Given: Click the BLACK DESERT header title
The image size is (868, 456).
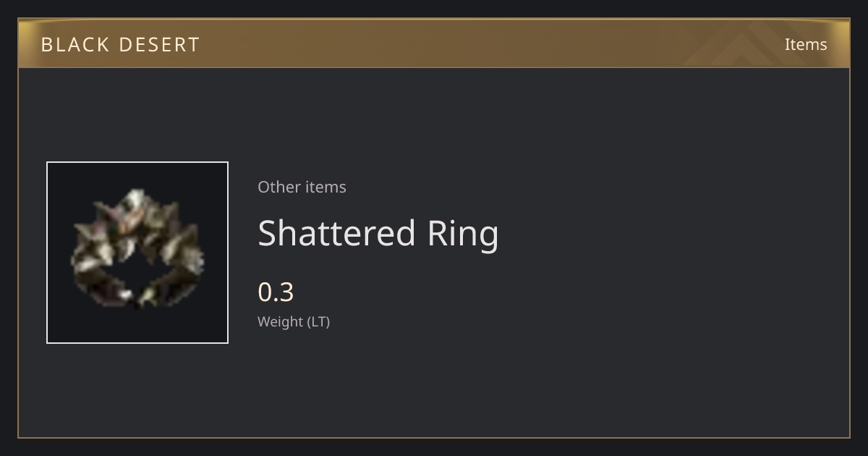Looking at the screenshot, I should point(120,44).
